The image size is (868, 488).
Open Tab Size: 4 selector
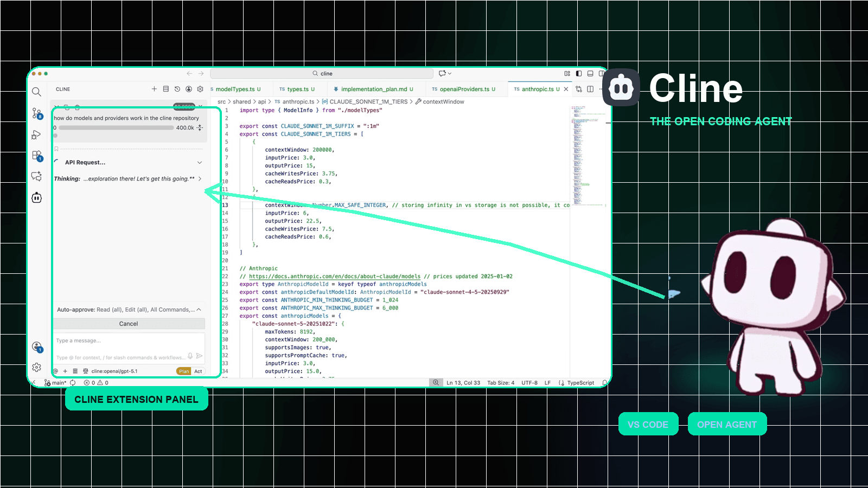(x=501, y=383)
